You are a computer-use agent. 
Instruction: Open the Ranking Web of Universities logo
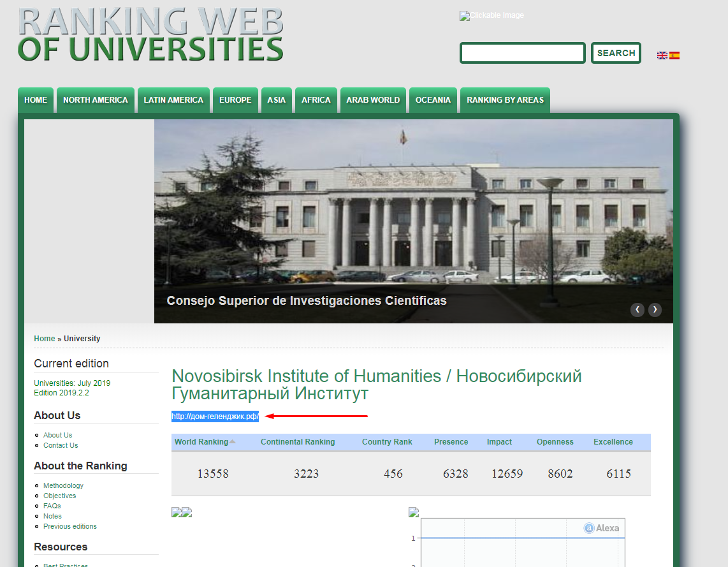150,35
